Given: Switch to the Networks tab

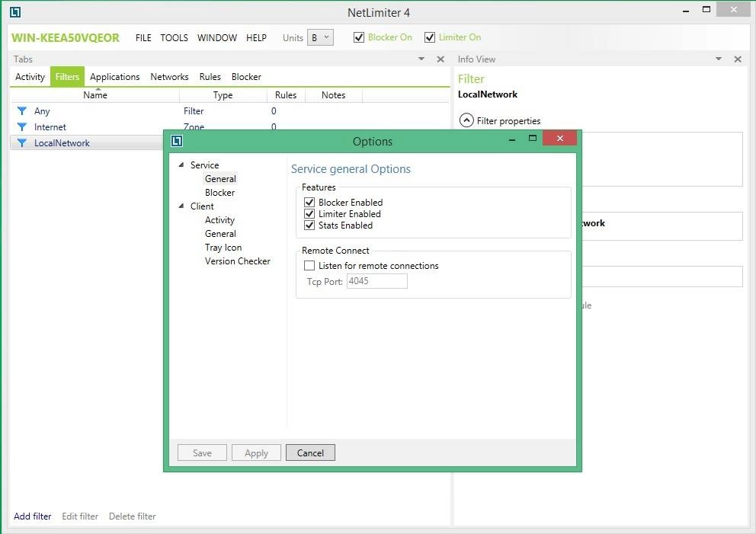Looking at the screenshot, I should 169,77.
